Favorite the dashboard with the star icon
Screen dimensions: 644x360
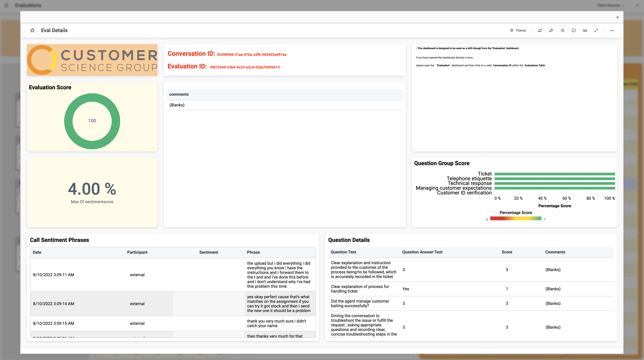32,30
